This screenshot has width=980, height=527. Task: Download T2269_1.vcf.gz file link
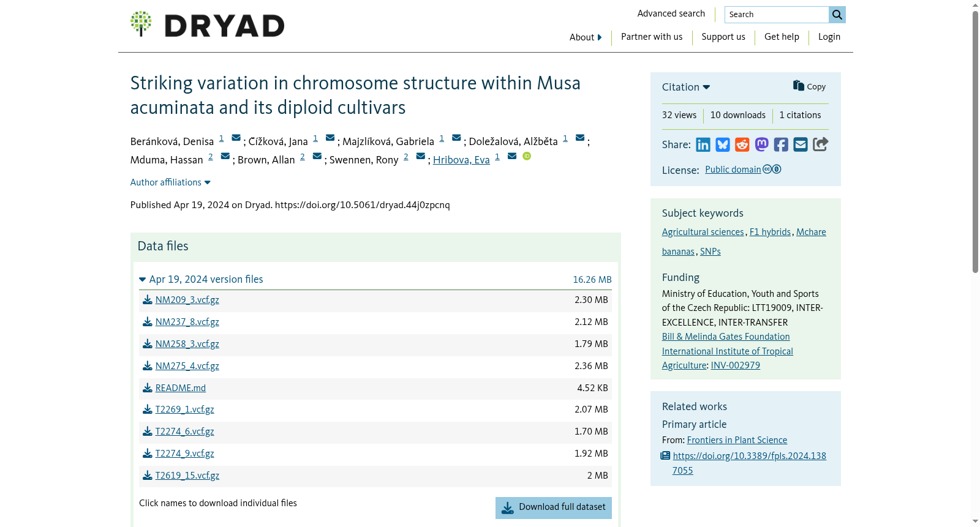pyautogui.click(x=185, y=409)
